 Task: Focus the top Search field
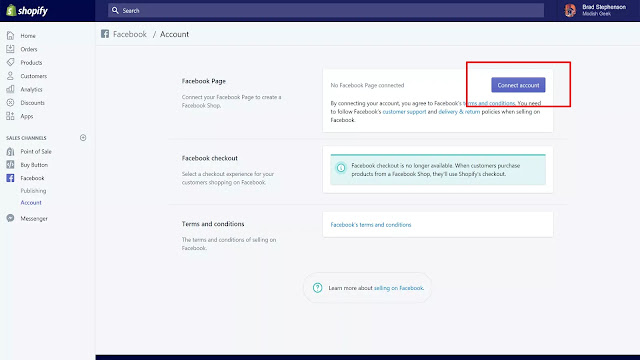326,11
